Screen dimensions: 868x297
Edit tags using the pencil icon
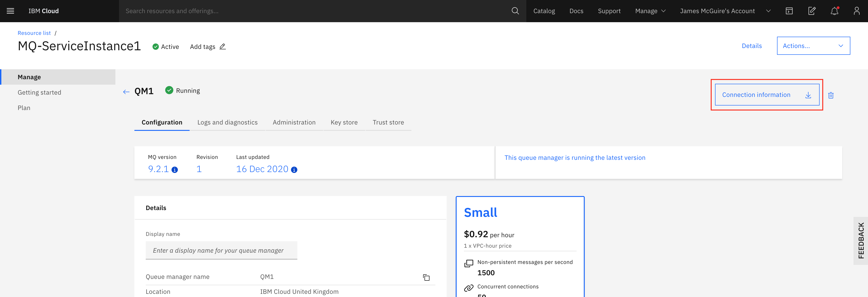[x=222, y=47]
